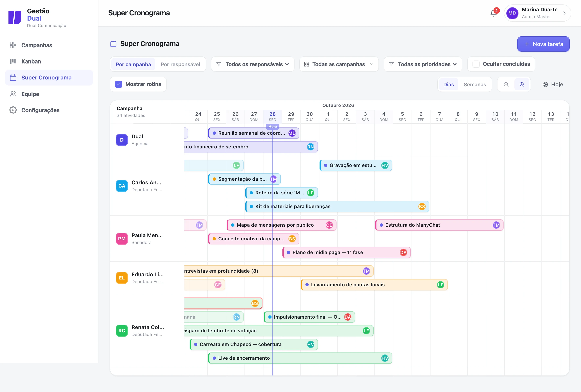Open the Mapa de mensagens por público task
This screenshot has width=581, height=392.
click(x=281, y=225)
